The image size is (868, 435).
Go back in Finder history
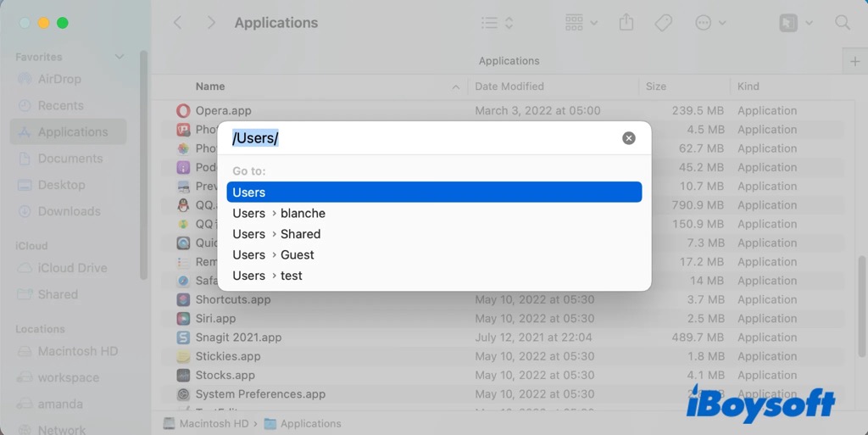[x=177, y=23]
